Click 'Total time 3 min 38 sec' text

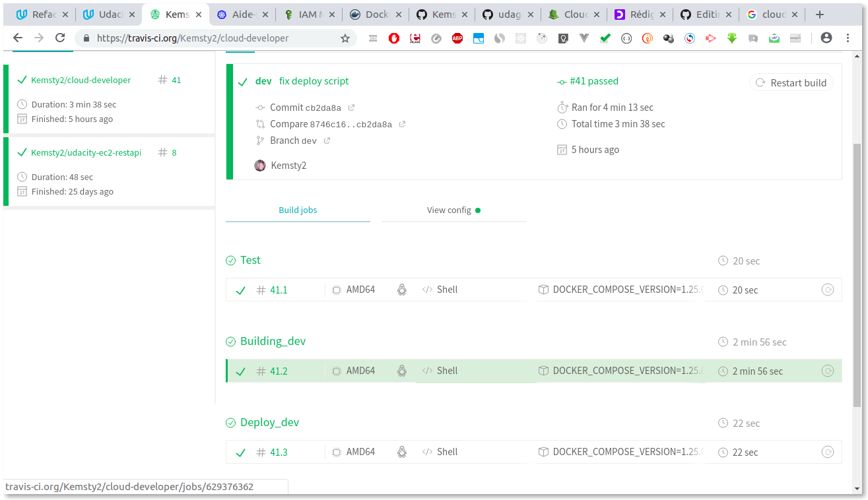(x=618, y=124)
